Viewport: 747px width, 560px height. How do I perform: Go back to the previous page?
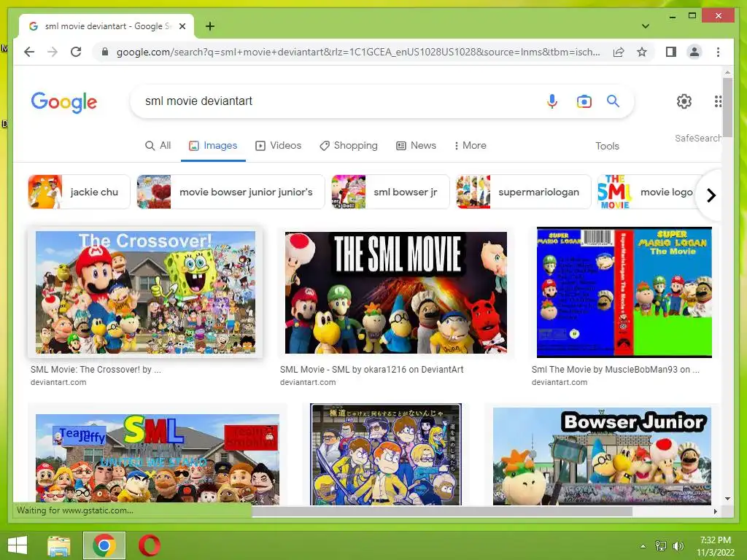pyautogui.click(x=29, y=52)
